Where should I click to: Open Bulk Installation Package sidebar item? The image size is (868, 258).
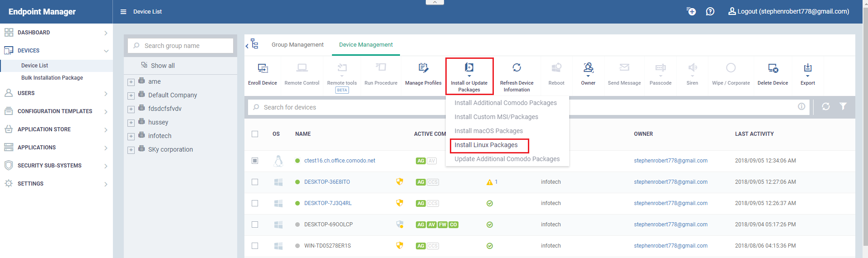click(52, 78)
